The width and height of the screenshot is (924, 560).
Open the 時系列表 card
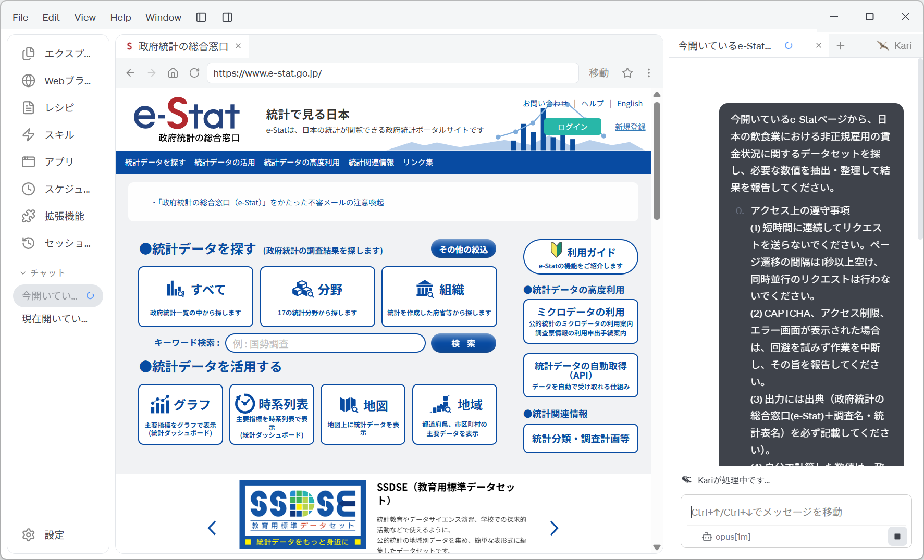(x=272, y=414)
